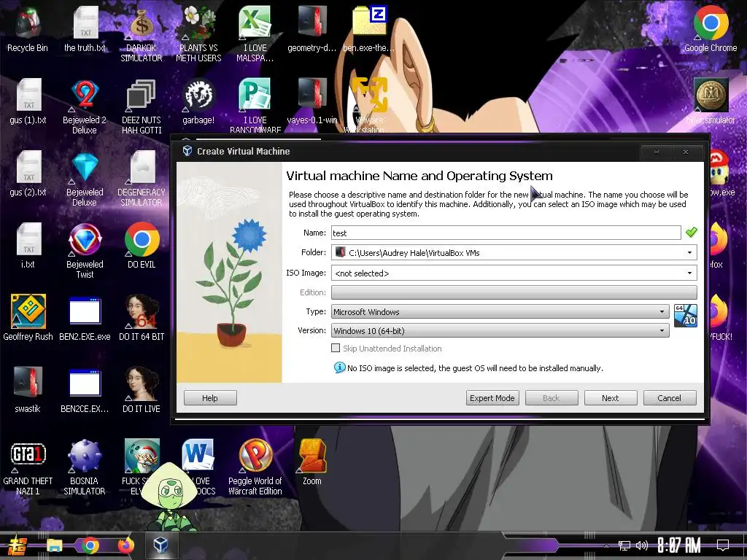Launch Bejeweled Deluxe diamond shortcut
Screen dimensions: 747x560
coord(85,178)
